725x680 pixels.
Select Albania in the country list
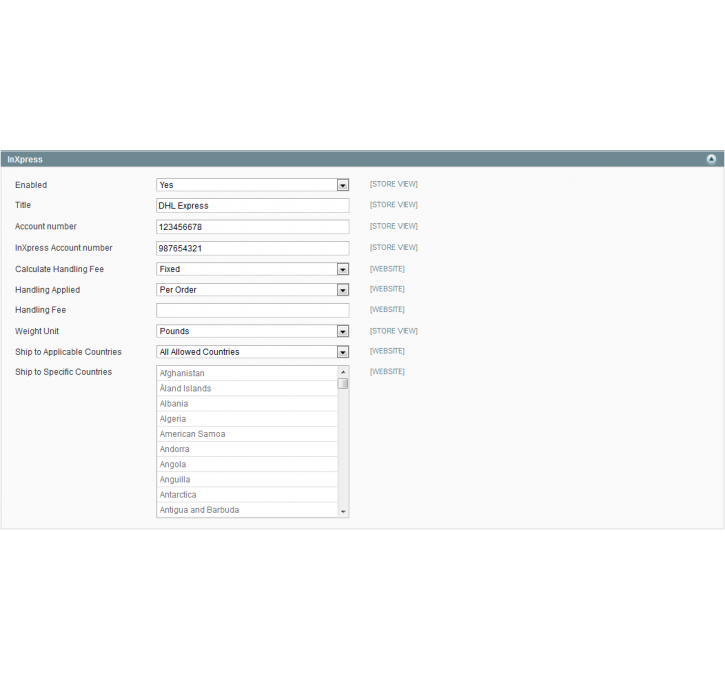(247, 404)
